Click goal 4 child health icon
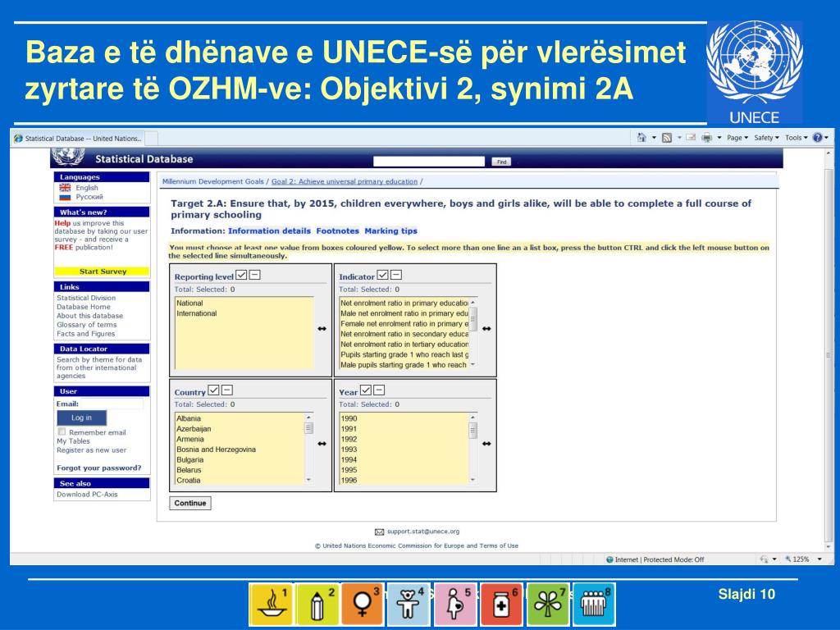The height and width of the screenshot is (630, 840). coord(409,605)
